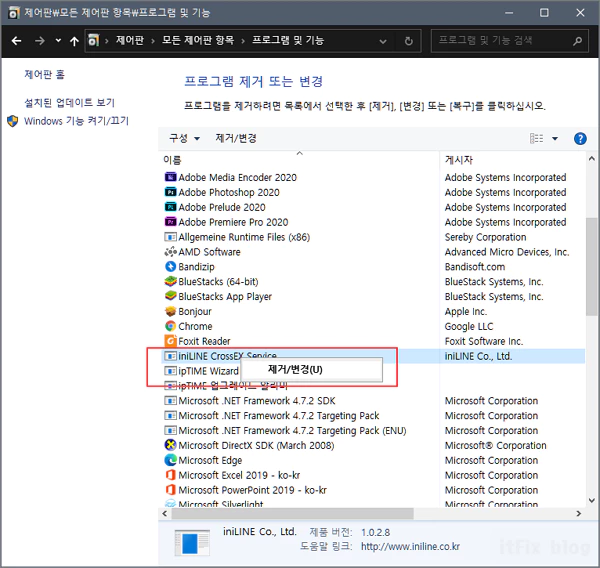Click the horizontal scrollbar thumb
This screenshot has width=600, height=568.
coord(292,513)
